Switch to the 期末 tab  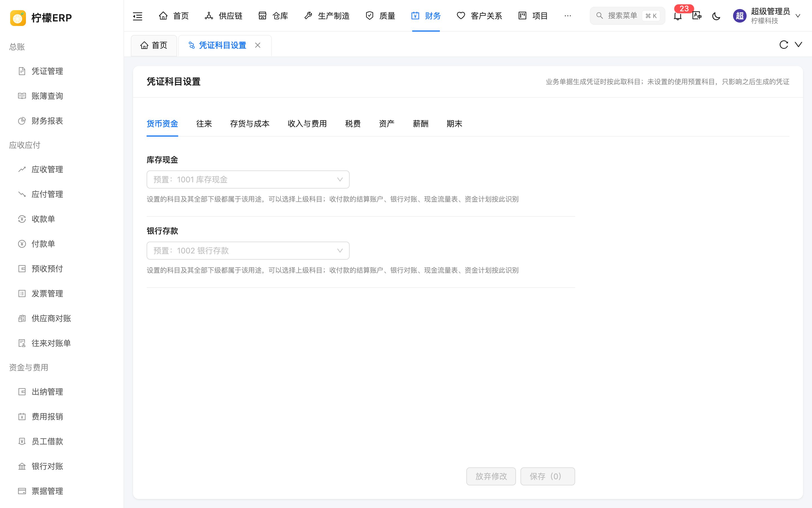454,124
